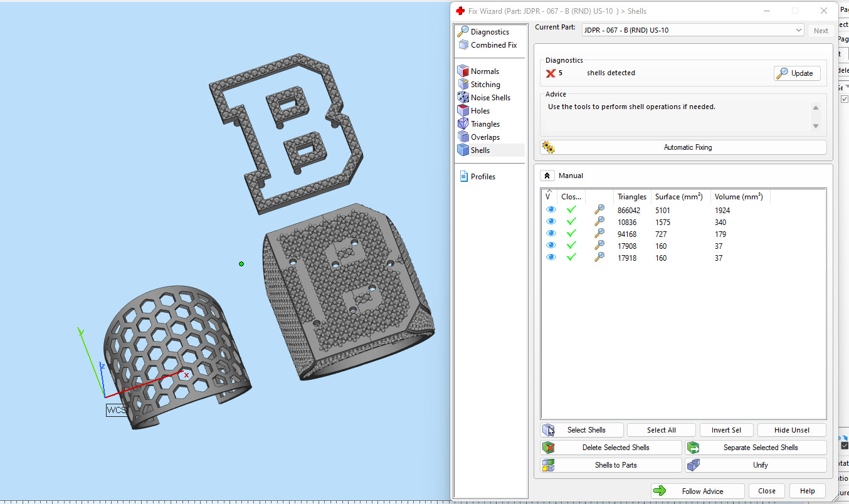Click the Stitching icon

click(x=463, y=84)
